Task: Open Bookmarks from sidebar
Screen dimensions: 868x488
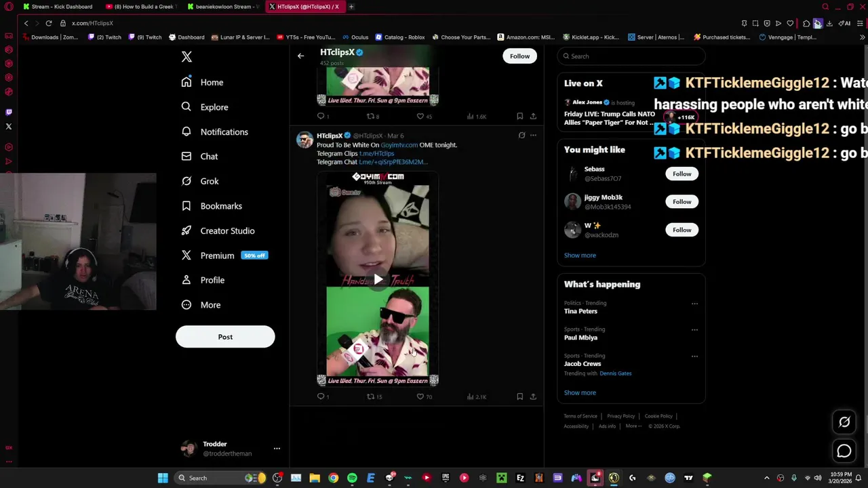Action: pyautogui.click(x=212, y=206)
